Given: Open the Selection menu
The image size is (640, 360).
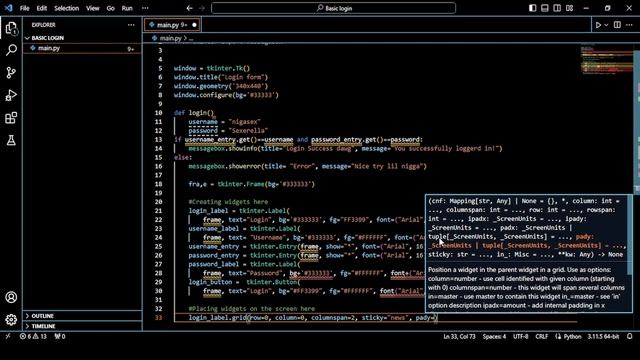Looking at the screenshot, I should click(67, 8).
